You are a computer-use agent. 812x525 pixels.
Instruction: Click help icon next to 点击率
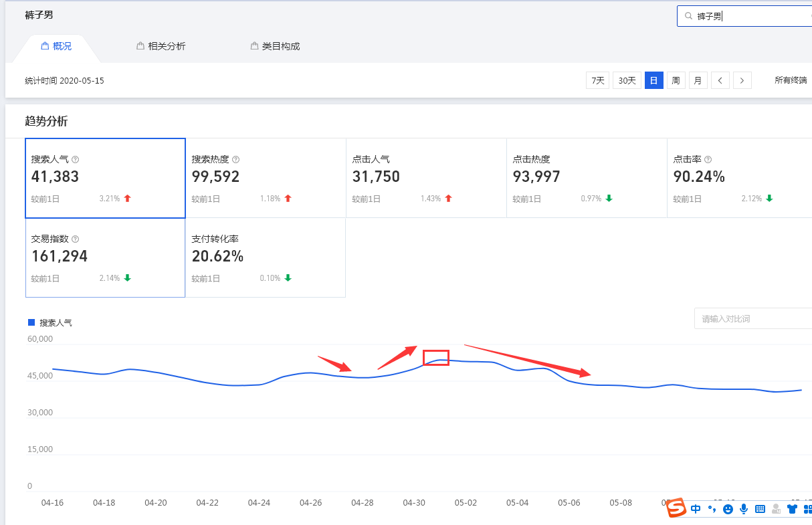pyautogui.click(x=708, y=160)
